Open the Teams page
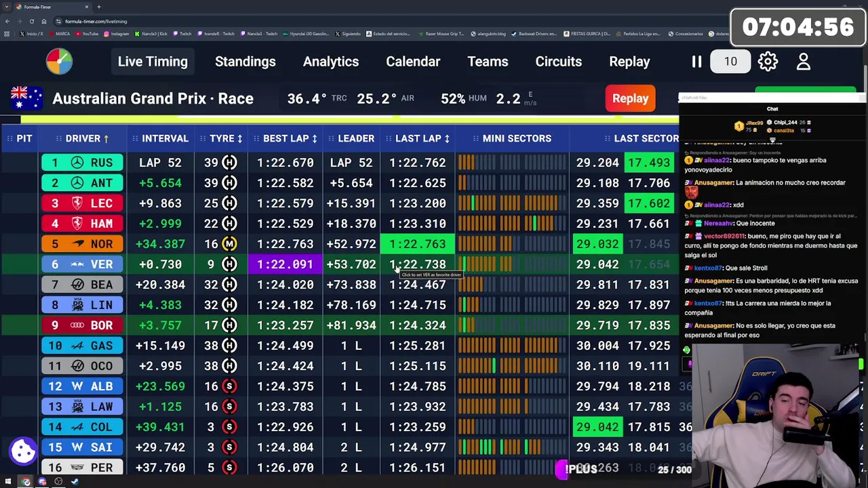 [488, 62]
